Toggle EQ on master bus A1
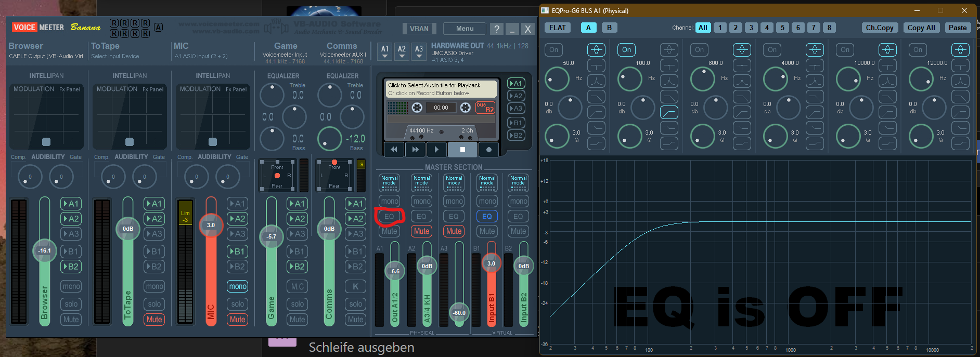Image resolution: width=980 pixels, height=357 pixels. tap(389, 216)
